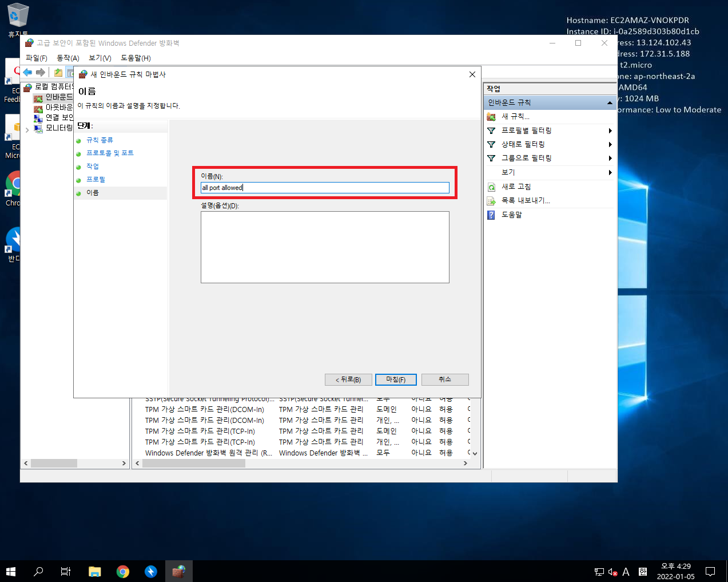Screen dimensions: 728x582
Task: Click the rules list horizontal scrollbar thumb
Action: click(x=194, y=464)
